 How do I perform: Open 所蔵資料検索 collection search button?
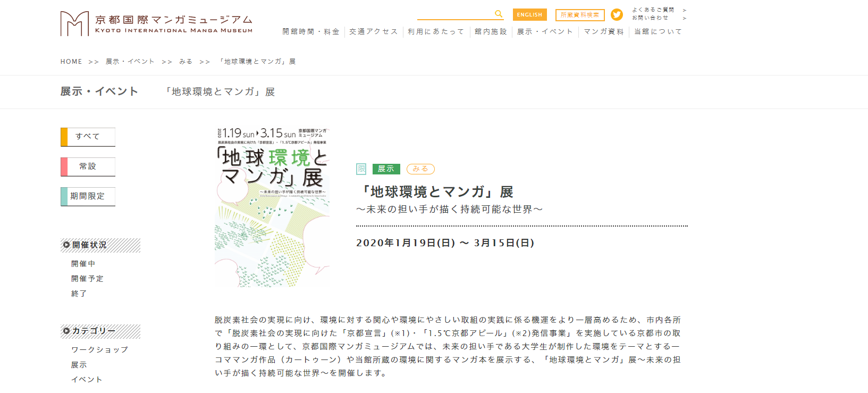click(580, 15)
